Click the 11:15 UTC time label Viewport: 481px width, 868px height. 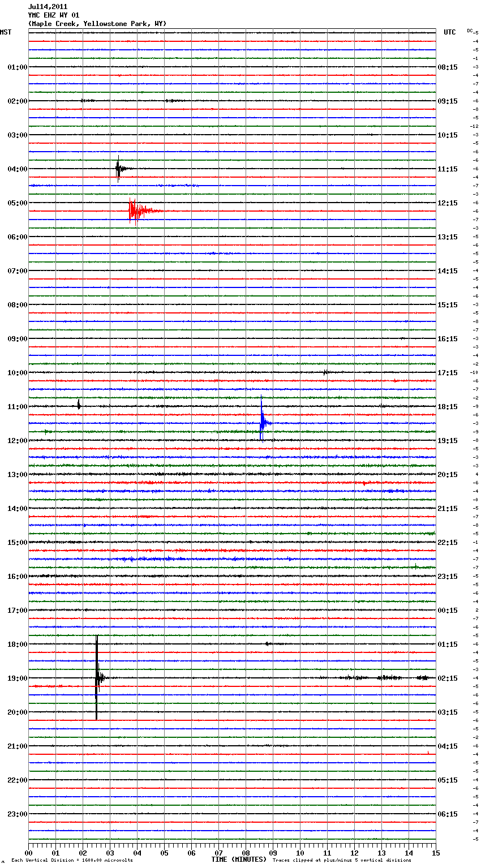pos(448,169)
